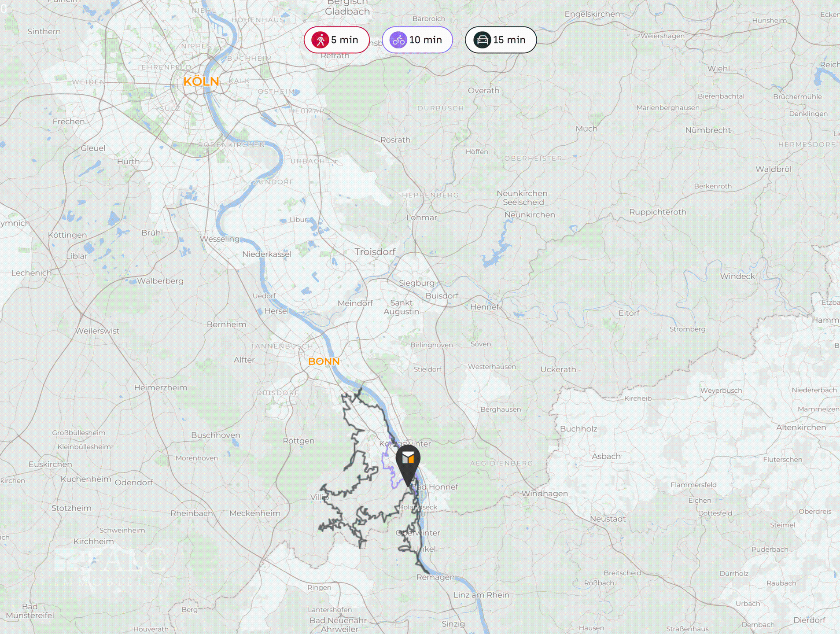This screenshot has width=840, height=634.
Task: Select the Bad Honnef town label
Action: (x=435, y=487)
